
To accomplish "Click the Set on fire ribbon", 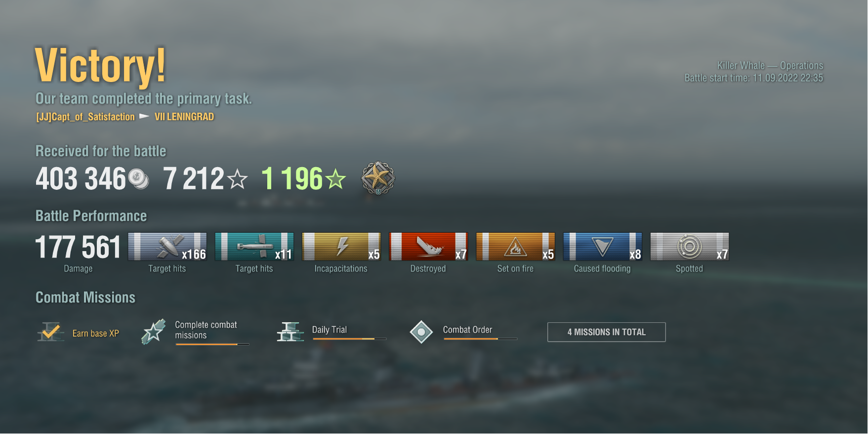I will tap(515, 246).
